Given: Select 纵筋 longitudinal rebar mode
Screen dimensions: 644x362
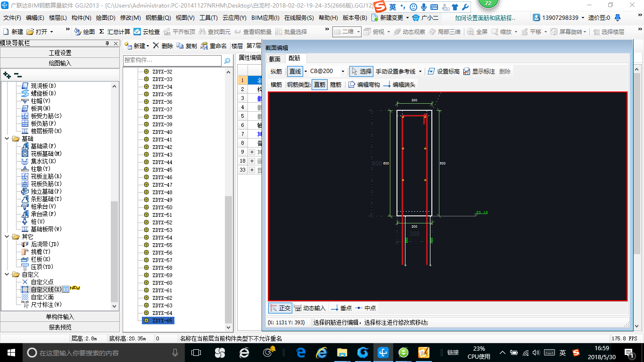Looking at the screenshot, I should (x=276, y=71).
